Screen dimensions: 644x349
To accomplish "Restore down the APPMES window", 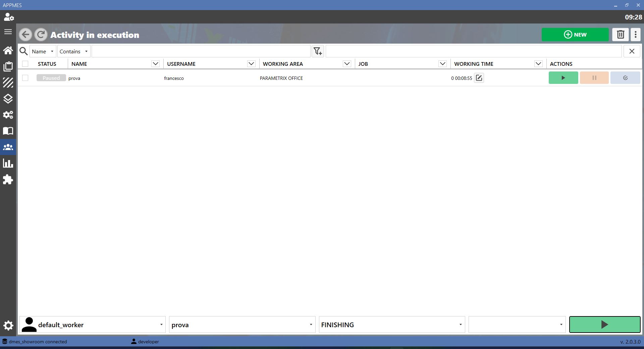I will tap(627, 5).
